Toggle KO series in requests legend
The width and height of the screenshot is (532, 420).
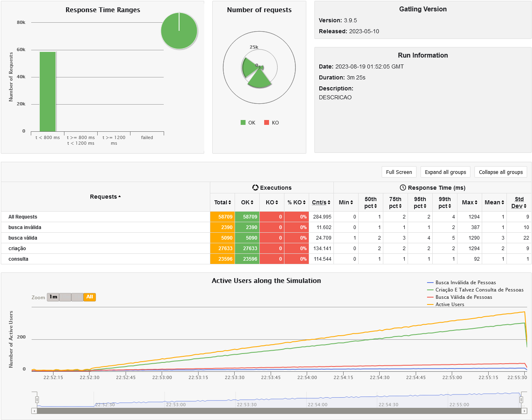271,122
